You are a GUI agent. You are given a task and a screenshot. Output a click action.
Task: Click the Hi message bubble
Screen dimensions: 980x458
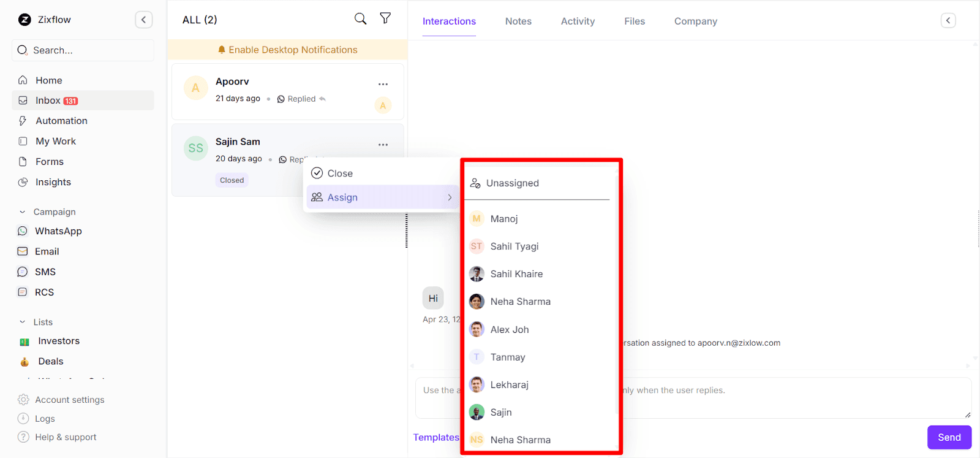click(433, 299)
